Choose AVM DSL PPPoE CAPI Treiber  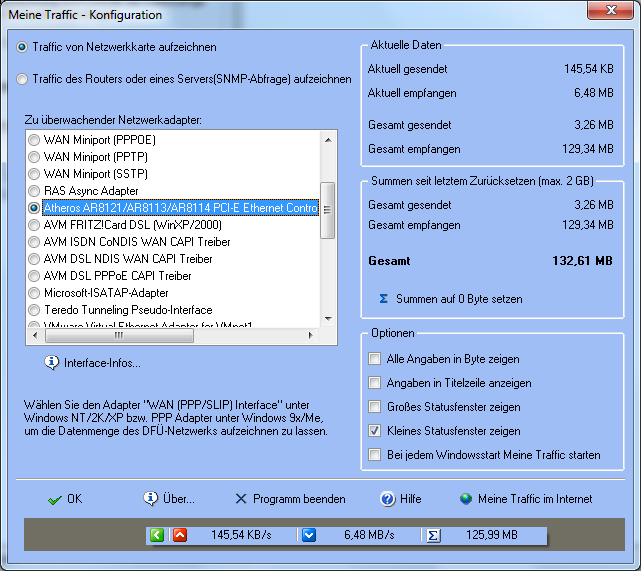click(x=34, y=276)
